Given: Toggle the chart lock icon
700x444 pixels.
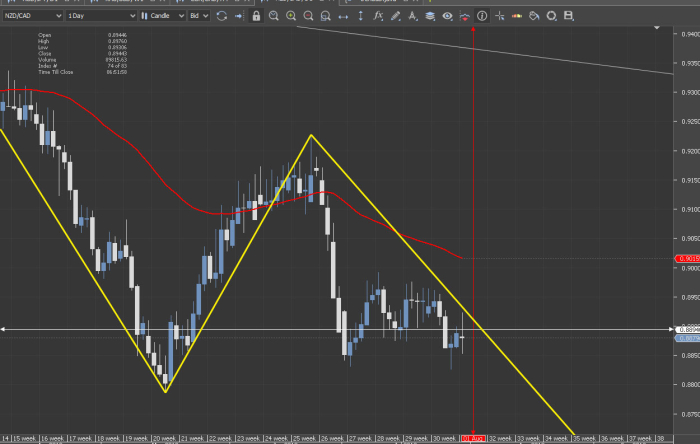Looking at the screenshot, I should click(x=256, y=16).
